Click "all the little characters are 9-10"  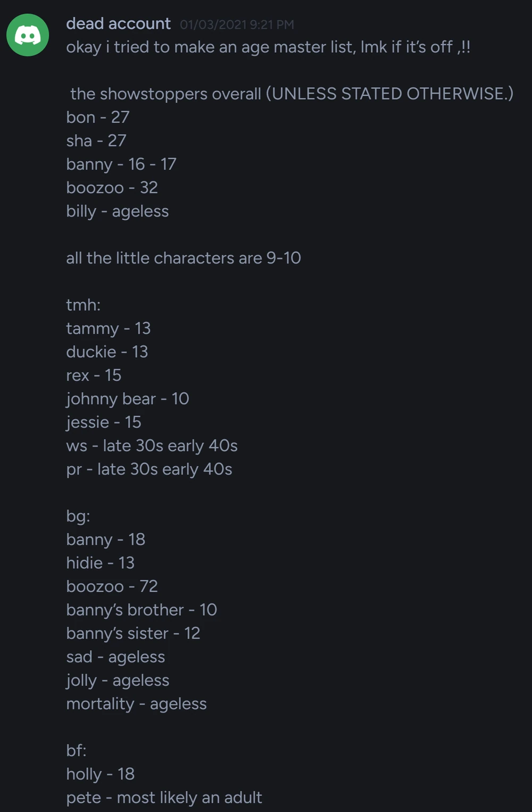click(x=184, y=258)
